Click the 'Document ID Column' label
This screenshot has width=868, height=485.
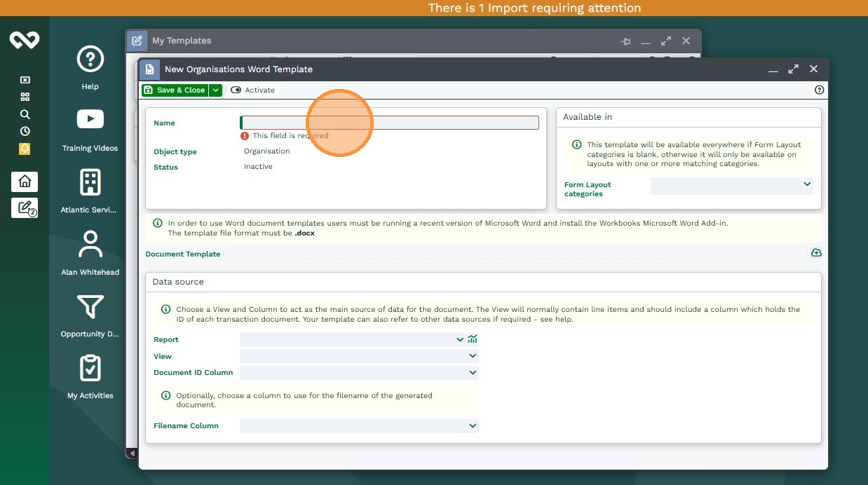coord(194,373)
